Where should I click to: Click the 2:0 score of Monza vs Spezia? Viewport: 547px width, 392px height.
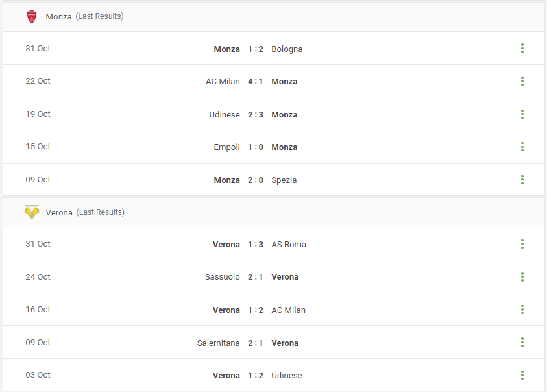256,180
